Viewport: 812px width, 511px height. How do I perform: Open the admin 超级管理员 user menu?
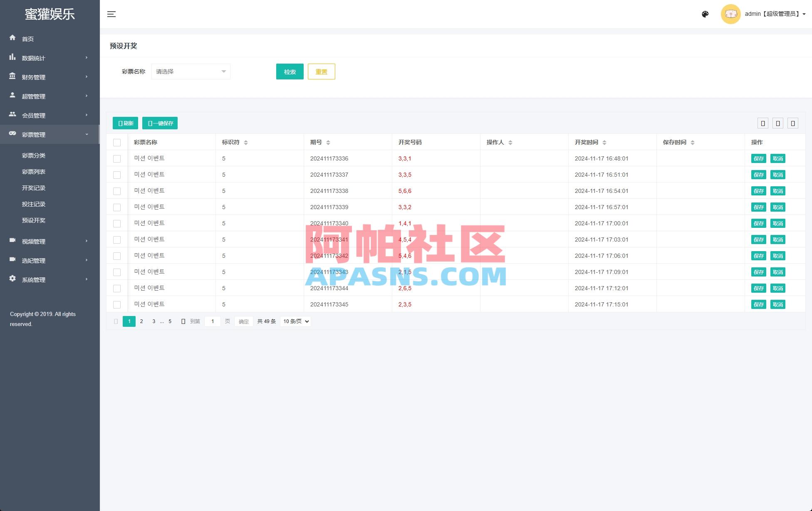click(x=772, y=14)
